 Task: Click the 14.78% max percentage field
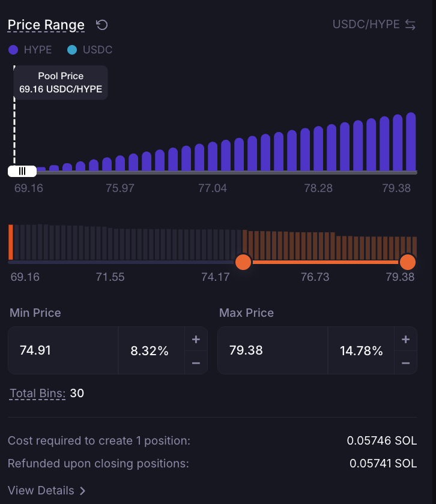(361, 350)
